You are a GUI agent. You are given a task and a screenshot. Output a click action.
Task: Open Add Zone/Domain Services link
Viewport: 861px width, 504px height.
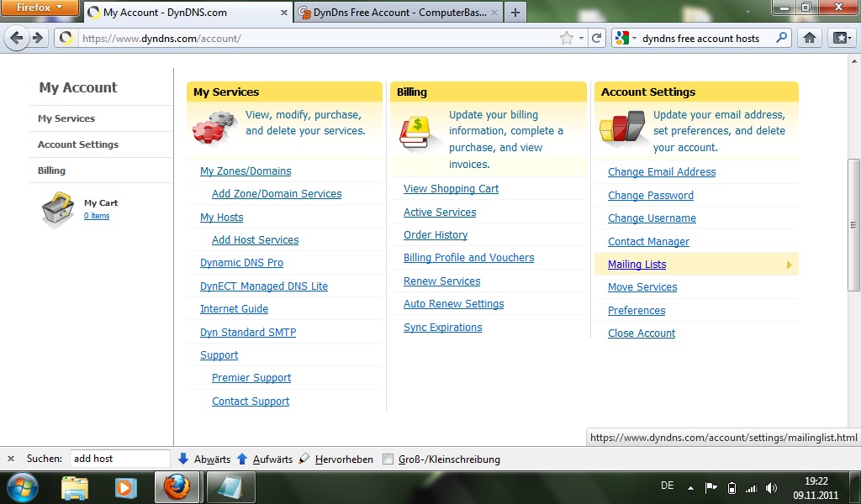pyautogui.click(x=277, y=193)
